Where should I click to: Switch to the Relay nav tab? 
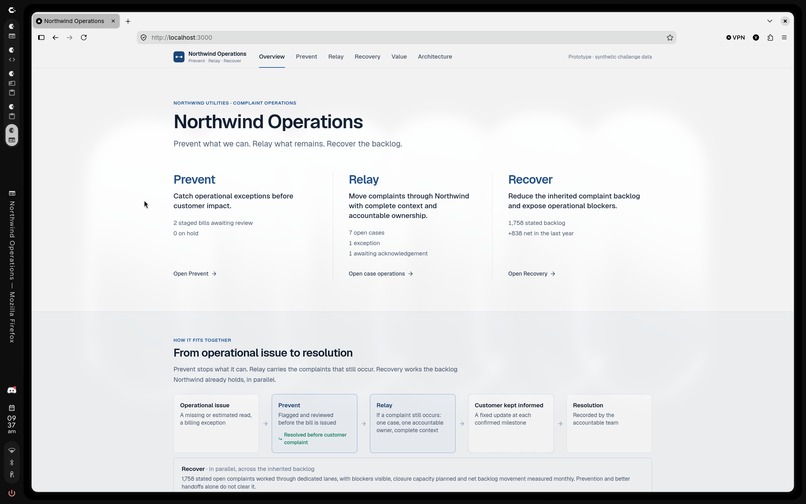coord(336,57)
